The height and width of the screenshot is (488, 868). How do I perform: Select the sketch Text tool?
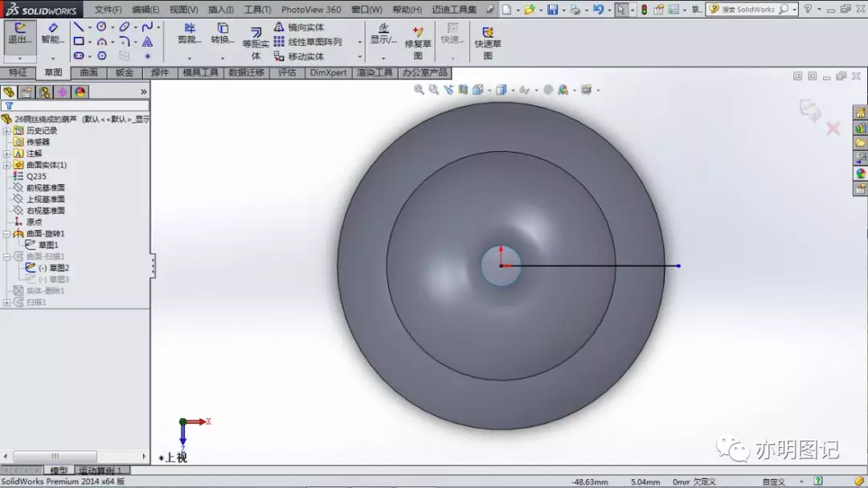[147, 41]
